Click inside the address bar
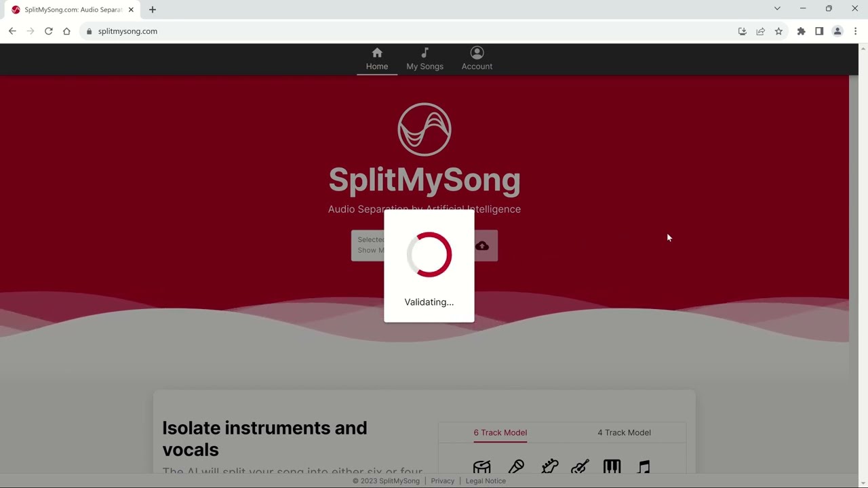The image size is (868, 488). (x=203, y=31)
